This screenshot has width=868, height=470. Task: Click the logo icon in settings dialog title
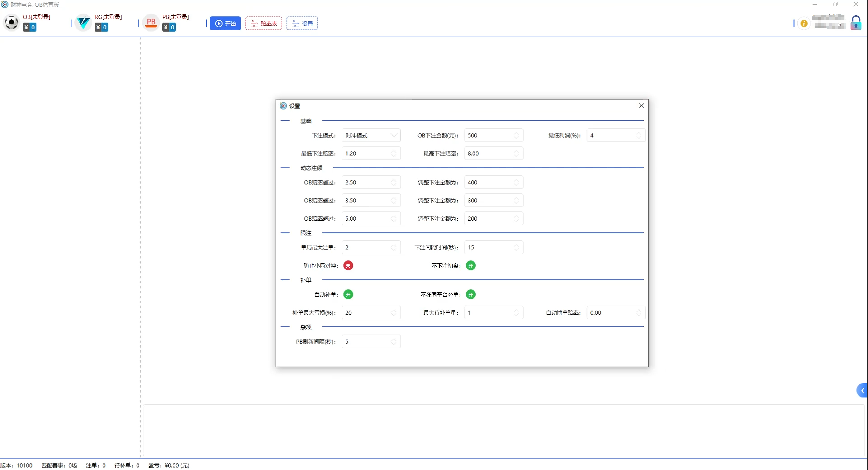click(x=283, y=106)
